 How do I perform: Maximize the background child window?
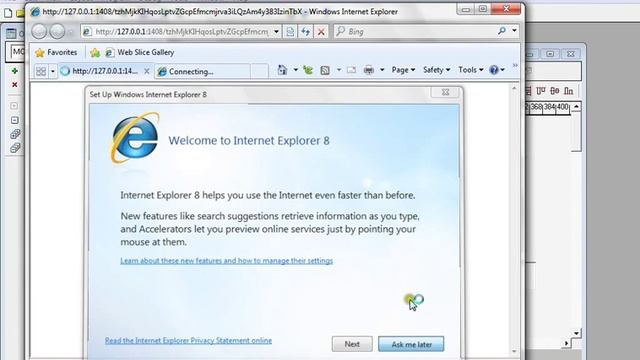tap(550, 54)
